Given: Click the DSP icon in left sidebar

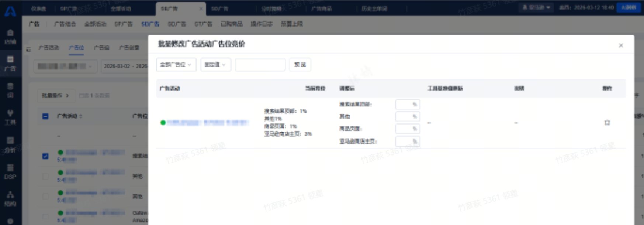Looking at the screenshot, I should [10, 171].
